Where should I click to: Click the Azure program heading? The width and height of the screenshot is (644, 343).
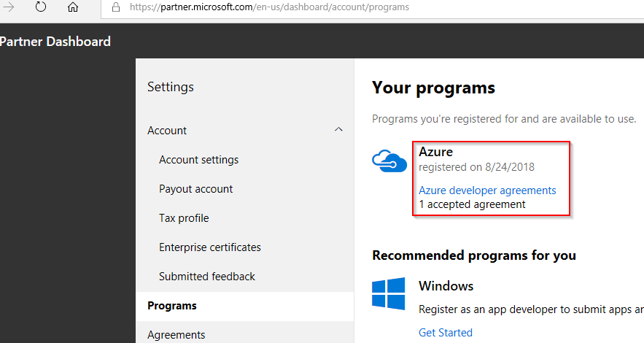(435, 152)
